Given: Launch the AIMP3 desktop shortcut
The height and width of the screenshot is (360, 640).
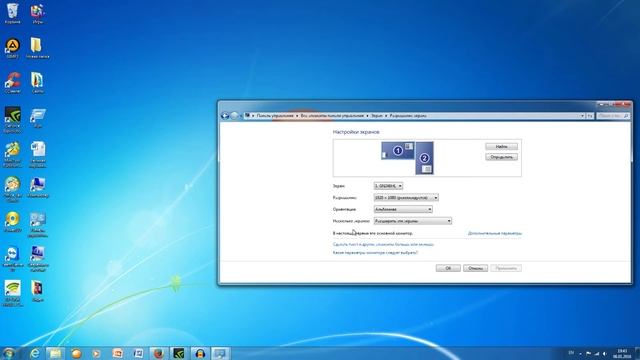Looking at the screenshot, I should (x=13, y=48).
